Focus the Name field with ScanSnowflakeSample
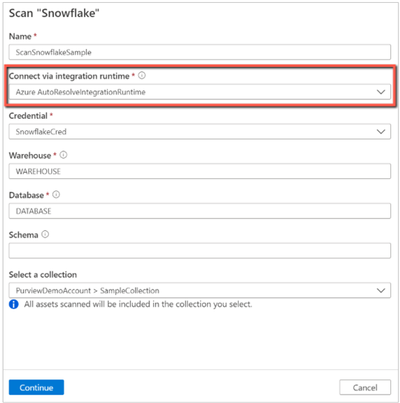400x403 pixels. tap(200, 52)
